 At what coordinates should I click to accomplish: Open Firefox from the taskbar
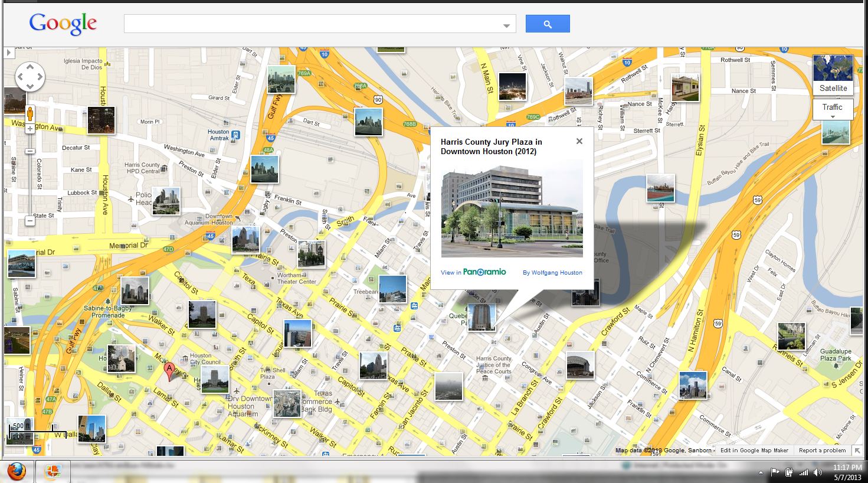(x=17, y=472)
